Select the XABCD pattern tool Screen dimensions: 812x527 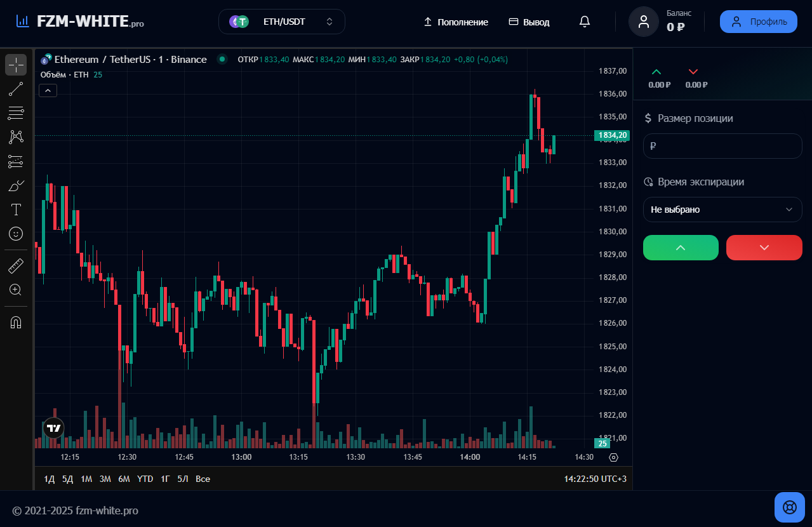(x=16, y=137)
